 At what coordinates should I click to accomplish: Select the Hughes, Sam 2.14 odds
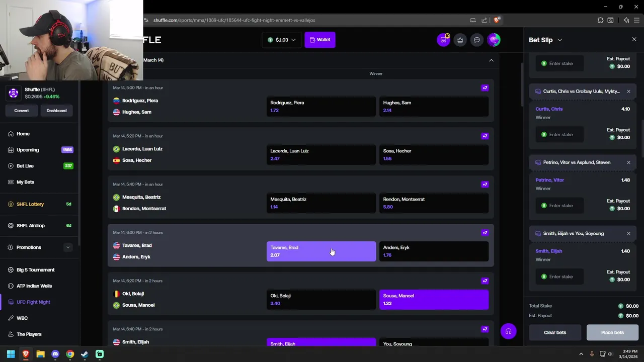pos(434,107)
